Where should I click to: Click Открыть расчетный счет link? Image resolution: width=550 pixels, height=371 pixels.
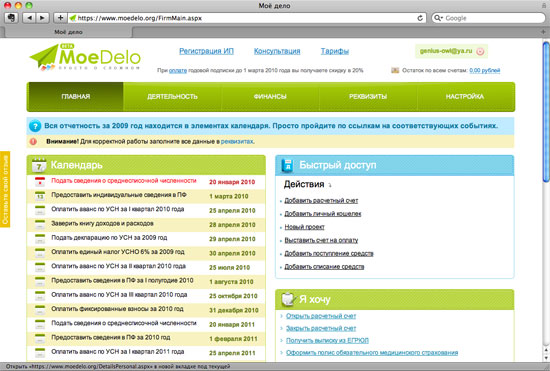coord(321,316)
